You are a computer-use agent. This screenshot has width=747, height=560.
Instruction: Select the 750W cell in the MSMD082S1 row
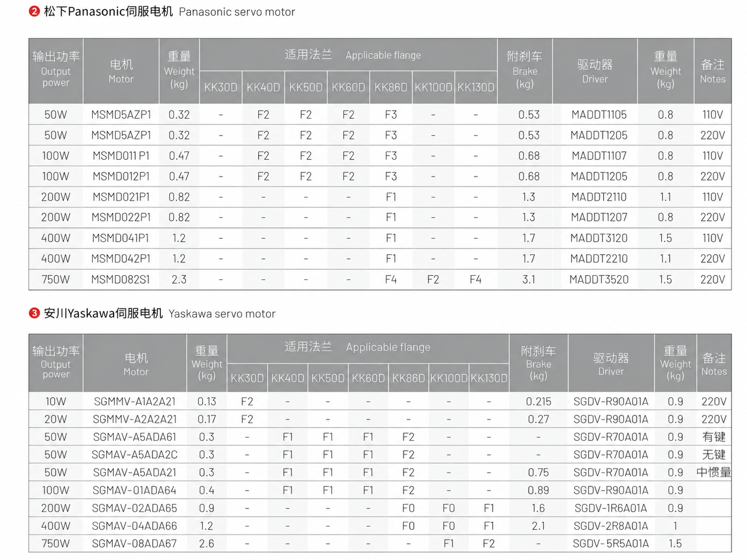56,279
